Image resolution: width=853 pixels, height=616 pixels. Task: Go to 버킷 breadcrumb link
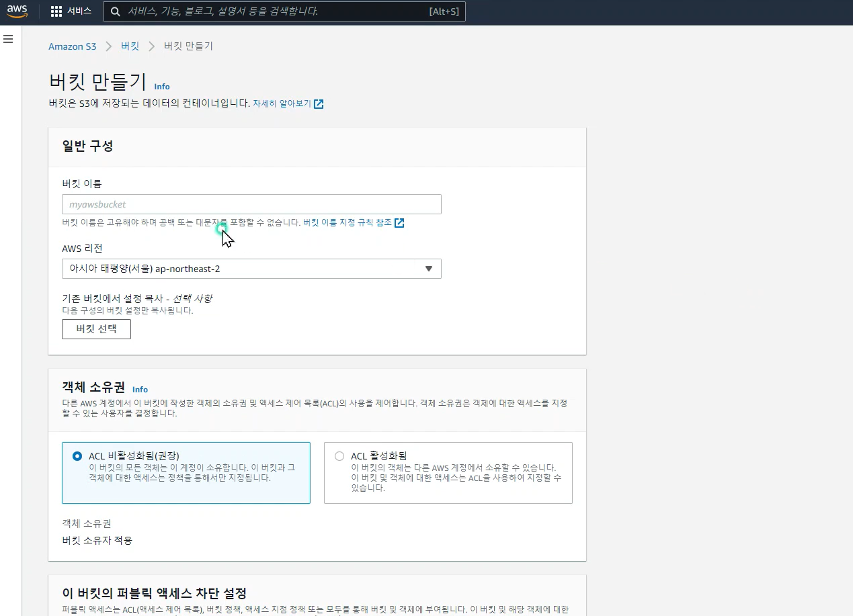pos(130,46)
